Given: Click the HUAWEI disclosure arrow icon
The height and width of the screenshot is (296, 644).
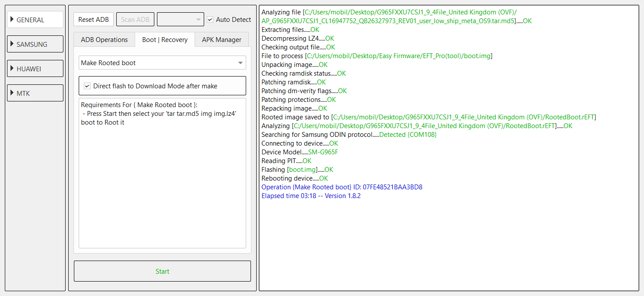Looking at the screenshot, I should pos(12,68).
